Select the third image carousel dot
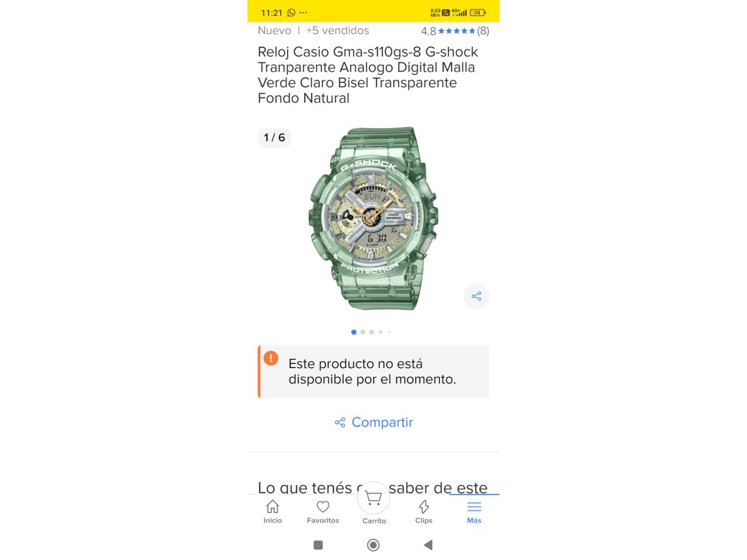The width and height of the screenshot is (747, 560). pyautogui.click(x=371, y=332)
